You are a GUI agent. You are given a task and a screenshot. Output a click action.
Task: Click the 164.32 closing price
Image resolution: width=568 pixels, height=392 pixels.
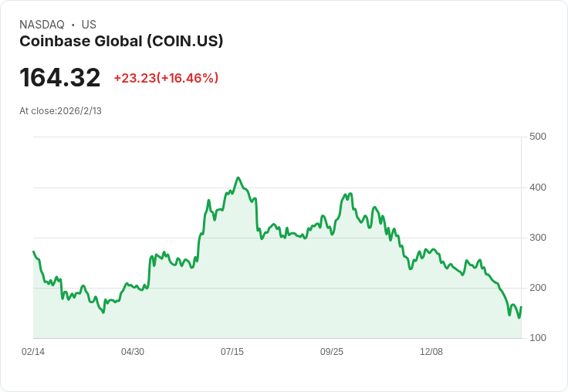[60, 78]
